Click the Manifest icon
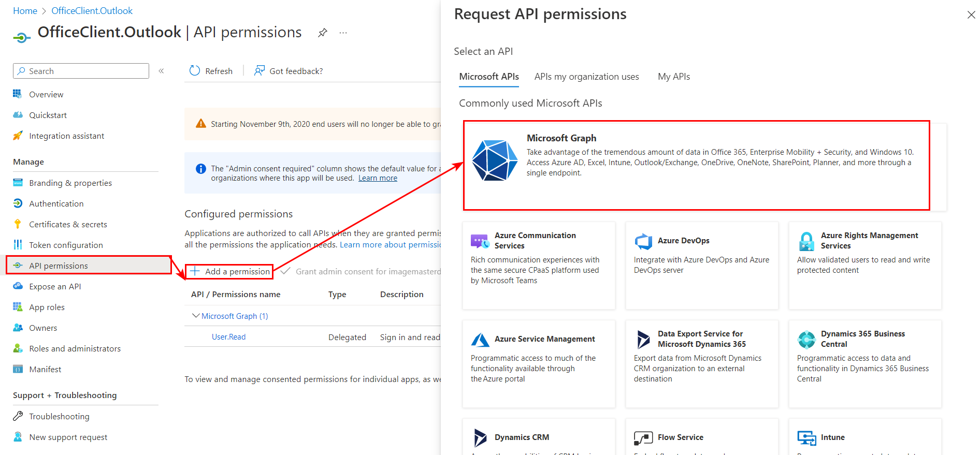 click(x=18, y=369)
